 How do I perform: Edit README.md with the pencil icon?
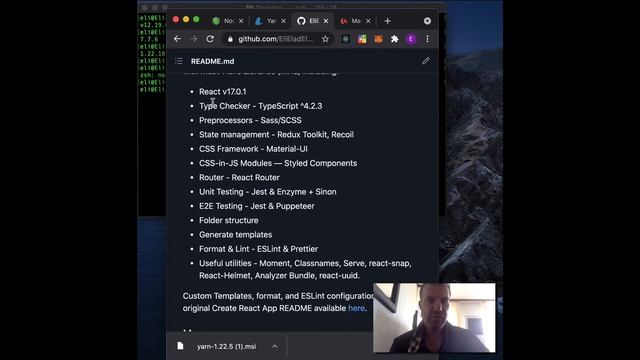pyautogui.click(x=426, y=61)
